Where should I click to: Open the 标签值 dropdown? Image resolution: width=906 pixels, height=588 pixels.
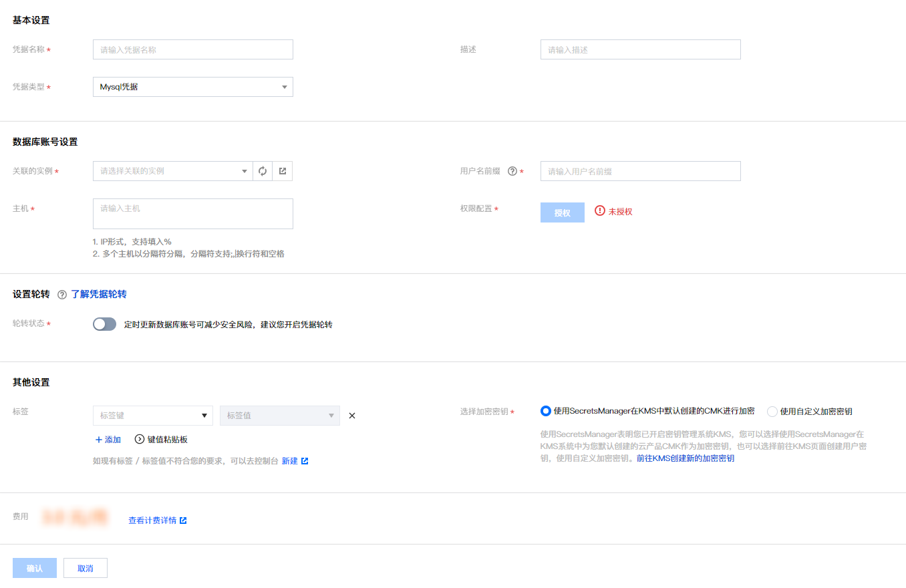pos(280,416)
